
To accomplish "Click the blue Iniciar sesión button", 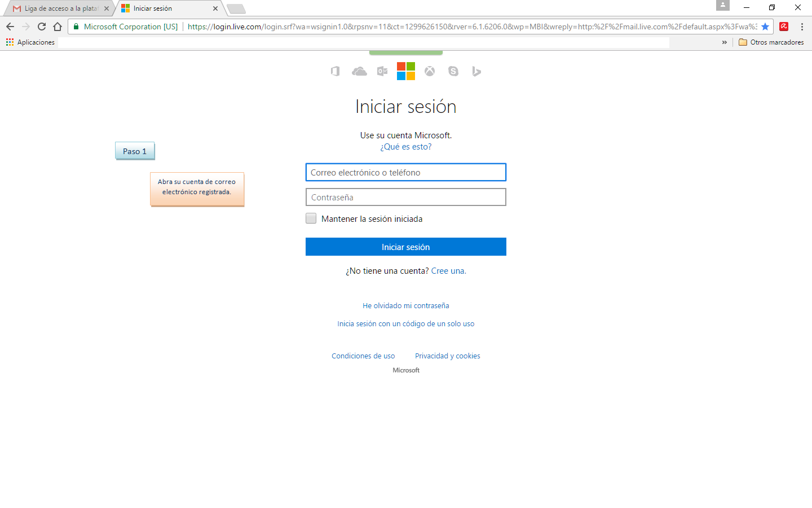I will (406, 247).
